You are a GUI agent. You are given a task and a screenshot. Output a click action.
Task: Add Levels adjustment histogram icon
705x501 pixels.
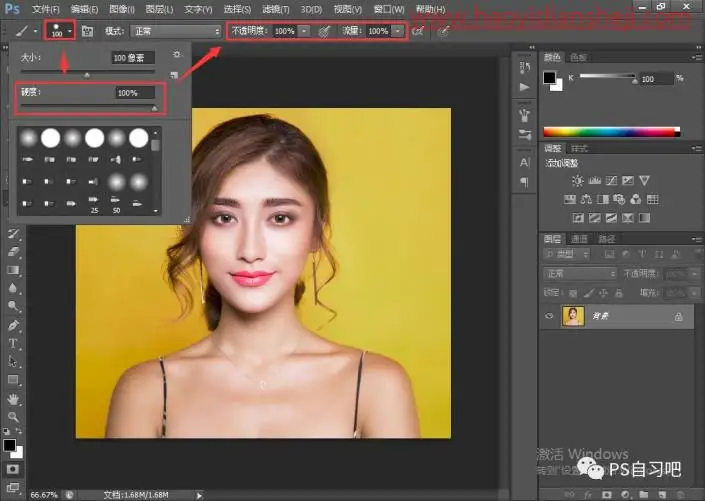pyautogui.click(x=594, y=181)
